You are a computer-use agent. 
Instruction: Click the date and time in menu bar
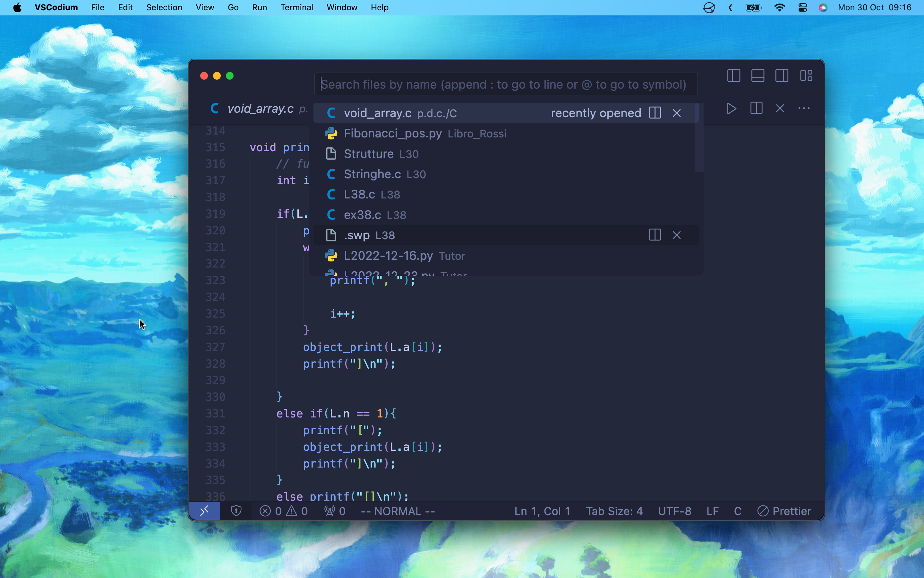tap(874, 7)
